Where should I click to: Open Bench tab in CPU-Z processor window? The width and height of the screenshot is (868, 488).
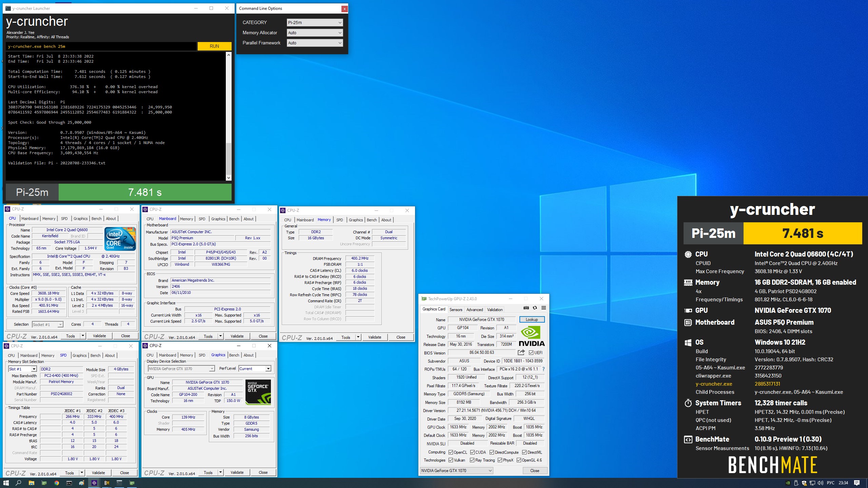[x=97, y=219]
